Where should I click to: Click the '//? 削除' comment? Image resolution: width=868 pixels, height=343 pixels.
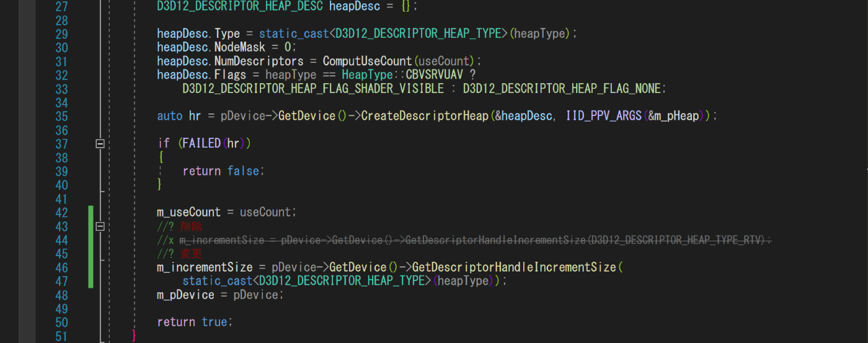[x=180, y=226]
